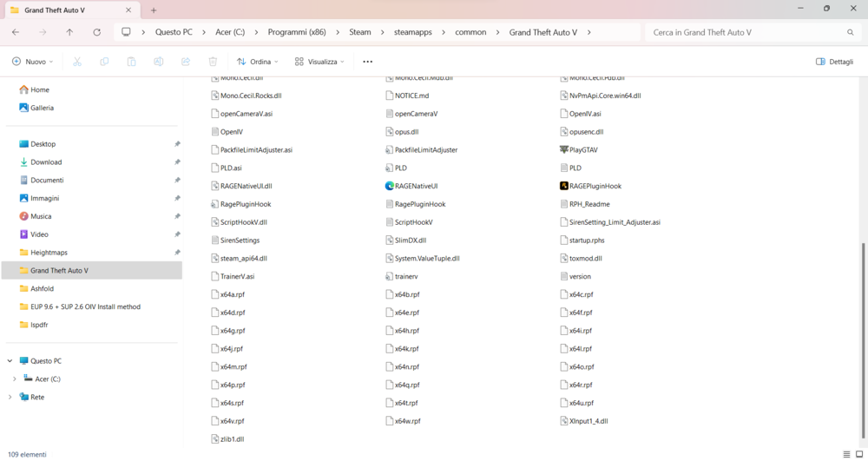Open Video quick access folder

tap(34, 234)
